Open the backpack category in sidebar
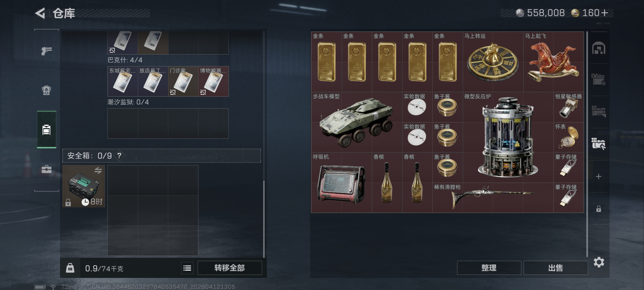 point(47,90)
